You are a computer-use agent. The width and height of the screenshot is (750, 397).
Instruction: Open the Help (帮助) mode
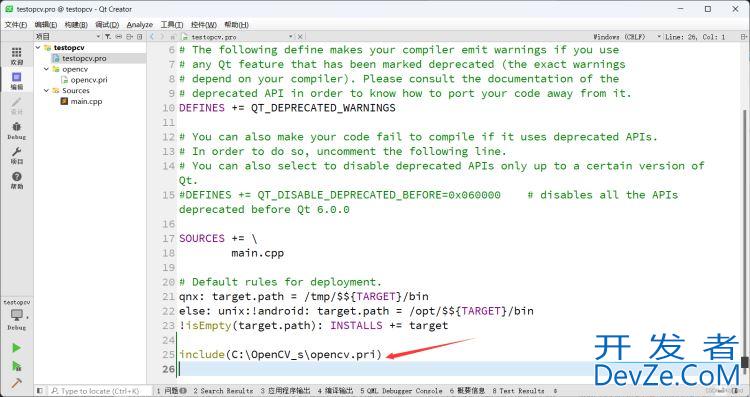coord(16,180)
